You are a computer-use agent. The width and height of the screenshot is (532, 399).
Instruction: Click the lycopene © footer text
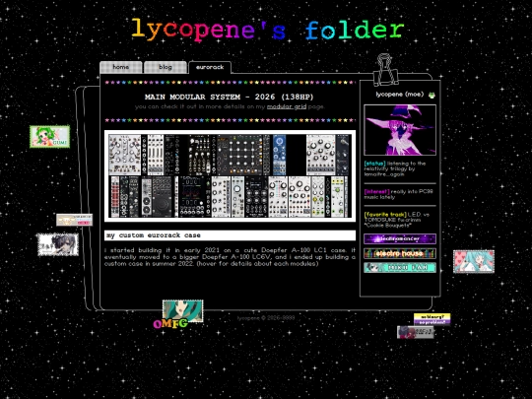coord(266,318)
